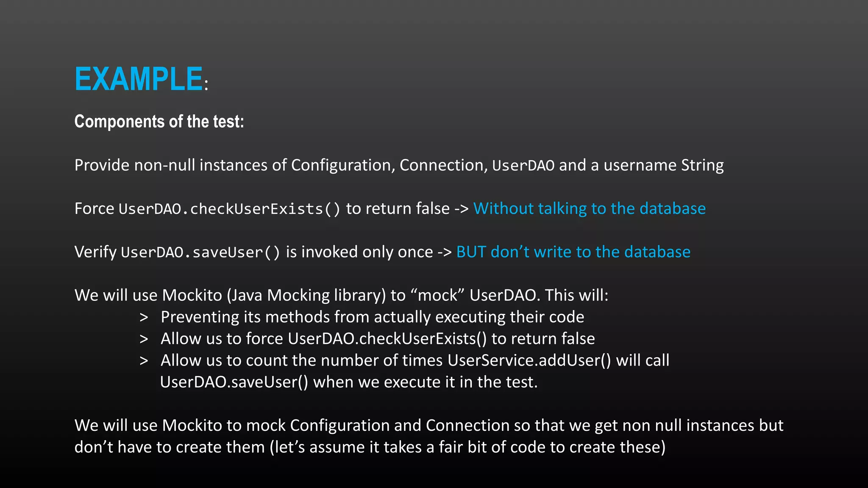Screen dimensions: 868x488
Task: Click the line "when we execute it in the test."
Action: 425,383
